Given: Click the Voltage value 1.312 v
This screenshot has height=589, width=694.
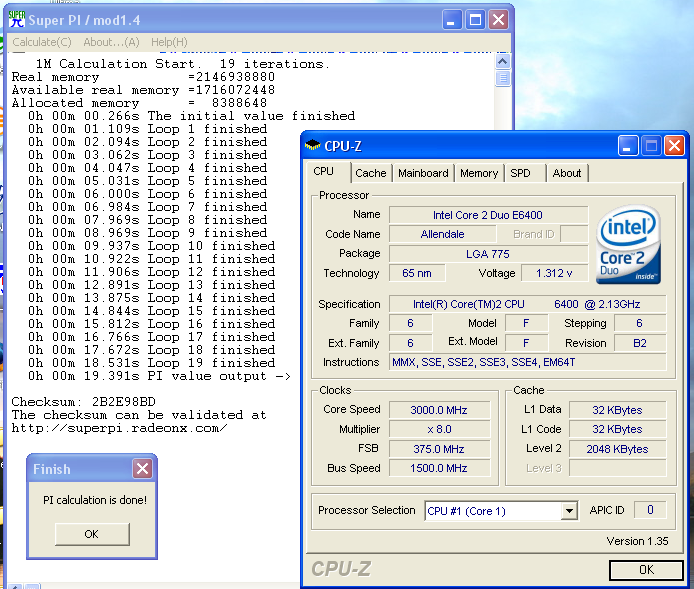Looking at the screenshot, I should pyautogui.click(x=554, y=273).
